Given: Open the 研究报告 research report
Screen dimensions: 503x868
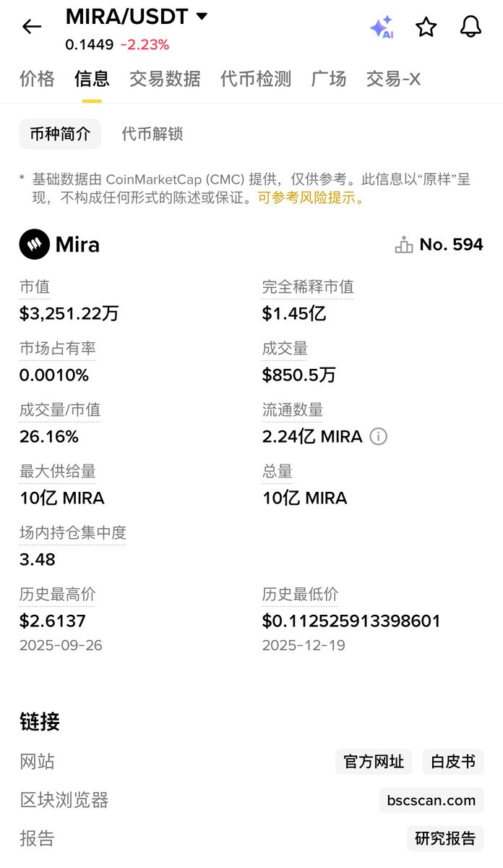Looking at the screenshot, I should click(445, 838).
